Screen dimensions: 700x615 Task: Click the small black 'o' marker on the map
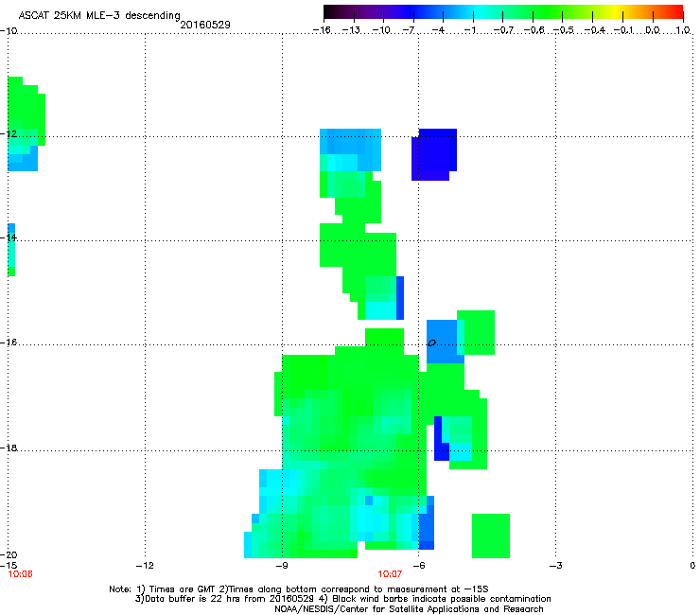pos(431,343)
